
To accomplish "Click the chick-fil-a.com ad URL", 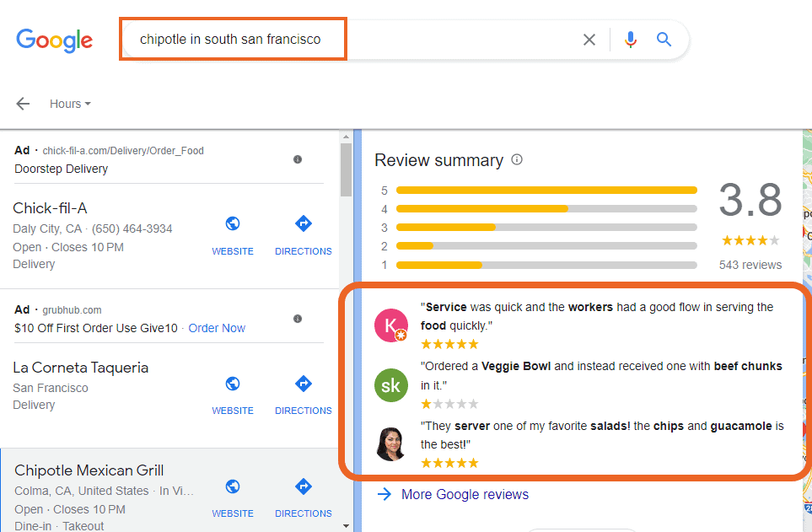I will (x=123, y=151).
